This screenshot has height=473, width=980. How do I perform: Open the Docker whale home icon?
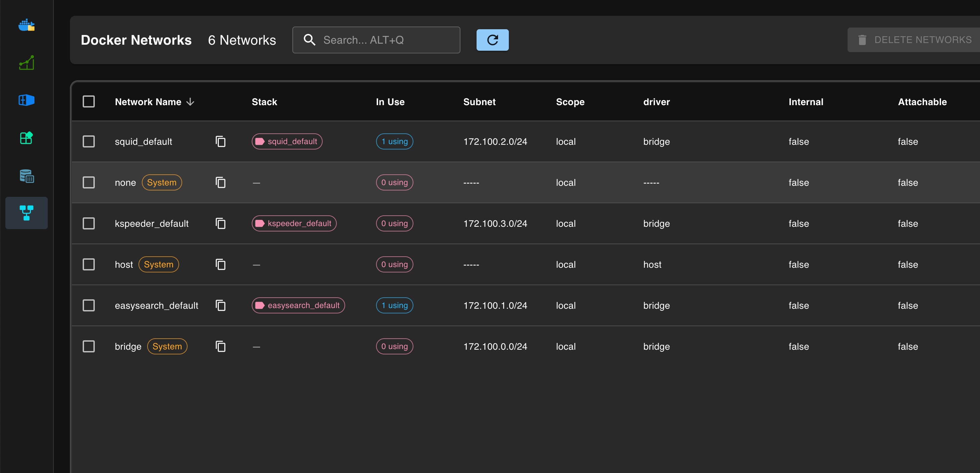pos(27,25)
